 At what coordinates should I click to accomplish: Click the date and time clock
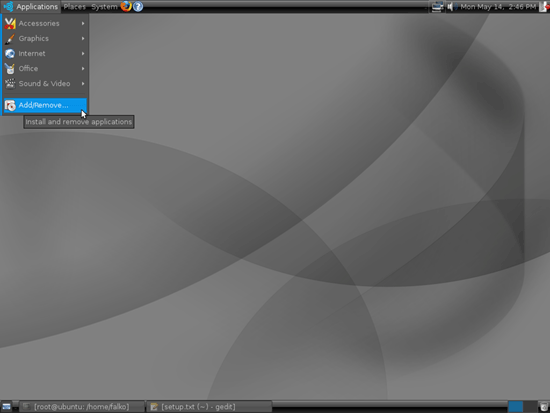[498, 7]
